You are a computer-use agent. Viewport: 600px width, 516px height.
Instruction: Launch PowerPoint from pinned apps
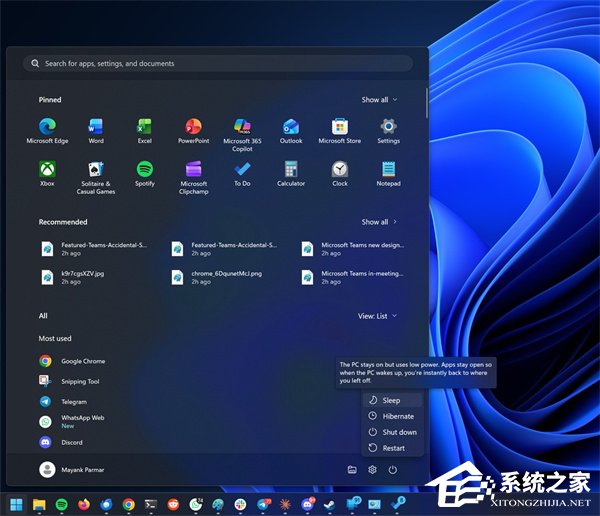(x=194, y=131)
